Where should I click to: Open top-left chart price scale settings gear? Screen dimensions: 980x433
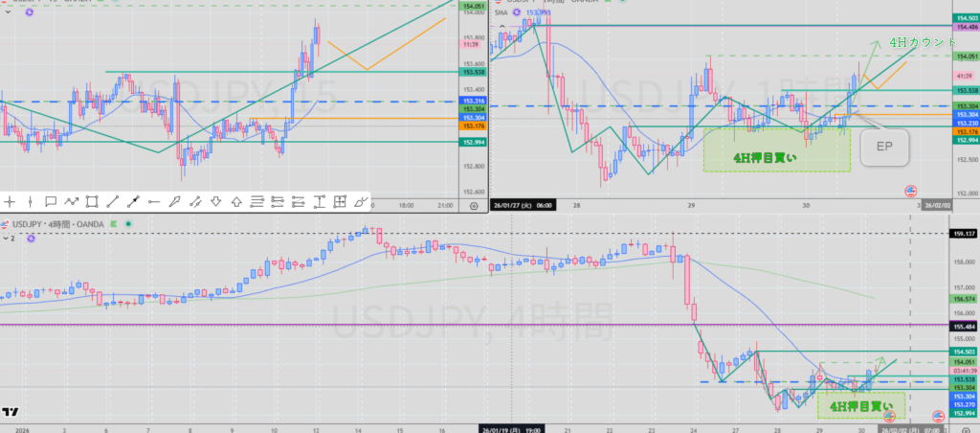(474, 205)
